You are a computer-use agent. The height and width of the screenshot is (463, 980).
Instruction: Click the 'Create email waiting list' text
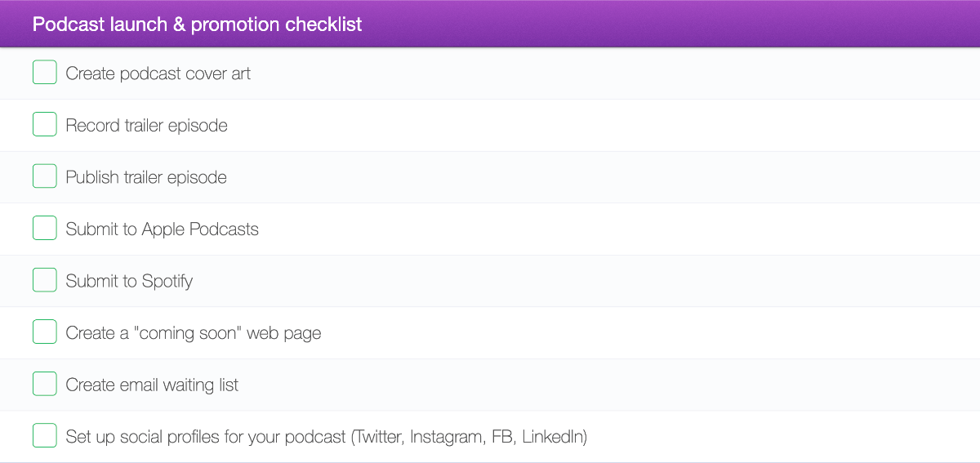(x=152, y=385)
